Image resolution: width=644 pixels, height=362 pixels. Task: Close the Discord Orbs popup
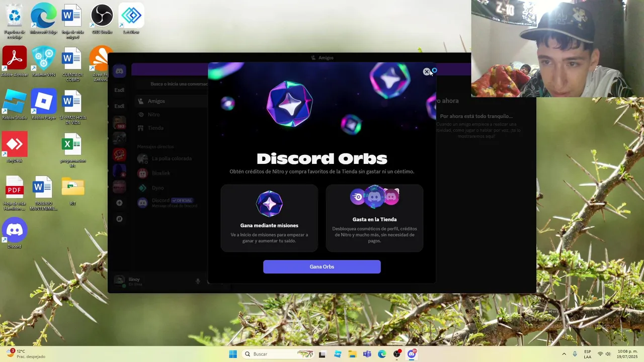coord(426,72)
